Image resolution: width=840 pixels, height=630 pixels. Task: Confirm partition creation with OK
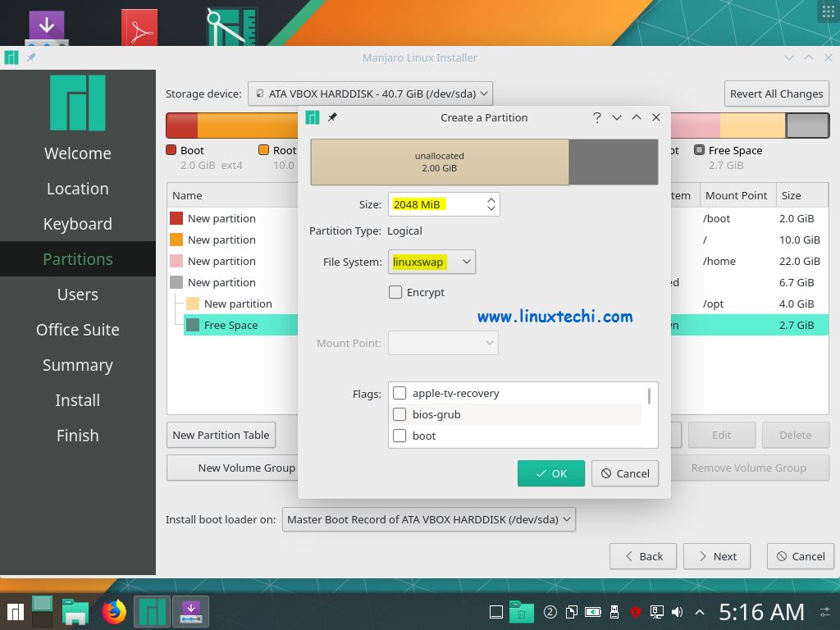pos(550,473)
